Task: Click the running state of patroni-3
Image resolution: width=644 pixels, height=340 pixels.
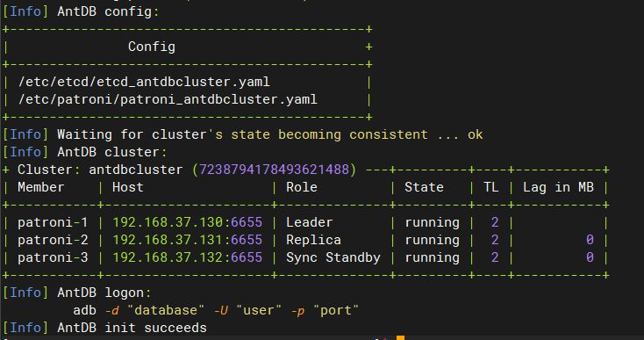Action: click(432, 257)
